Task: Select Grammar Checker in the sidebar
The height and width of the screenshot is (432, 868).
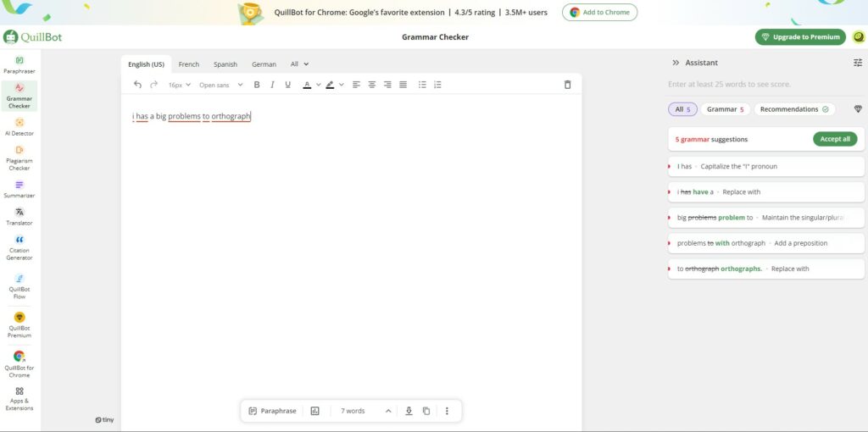Action: click(19, 96)
